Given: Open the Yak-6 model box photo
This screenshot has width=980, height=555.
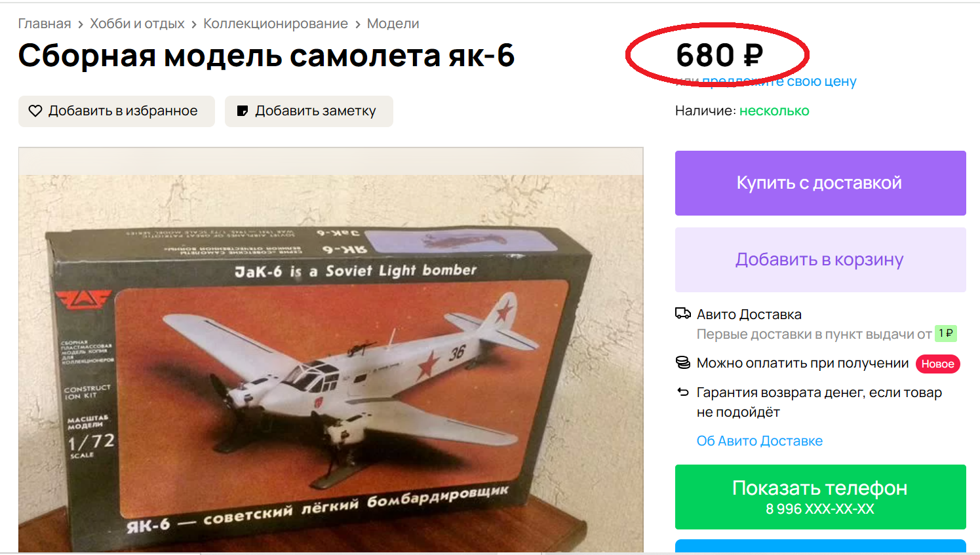Looking at the screenshot, I should (331, 351).
